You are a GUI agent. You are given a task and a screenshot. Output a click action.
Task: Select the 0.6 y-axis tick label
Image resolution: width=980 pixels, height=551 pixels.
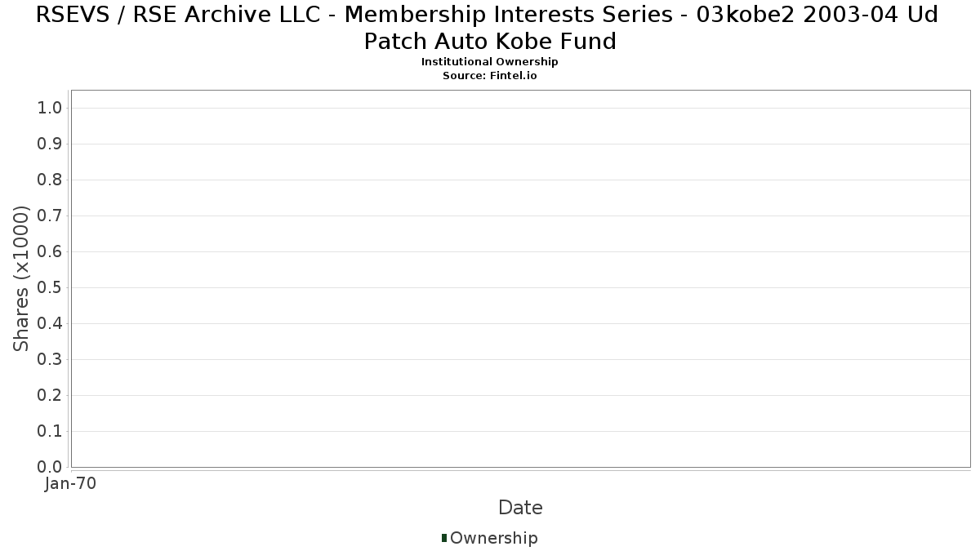(51, 252)
